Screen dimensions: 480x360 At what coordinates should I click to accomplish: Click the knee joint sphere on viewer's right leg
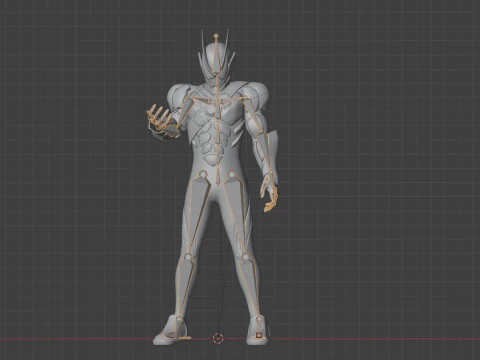coord(245,257)
